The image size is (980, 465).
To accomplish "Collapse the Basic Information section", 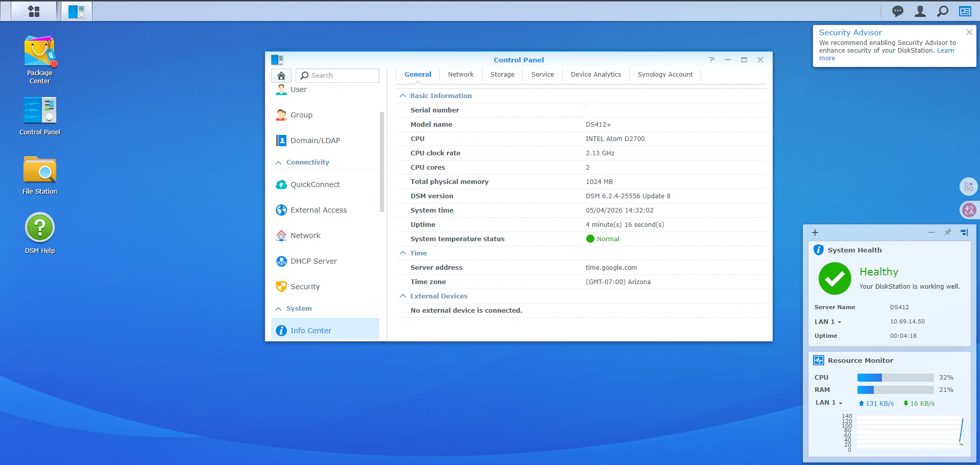I will click(403, 96).
